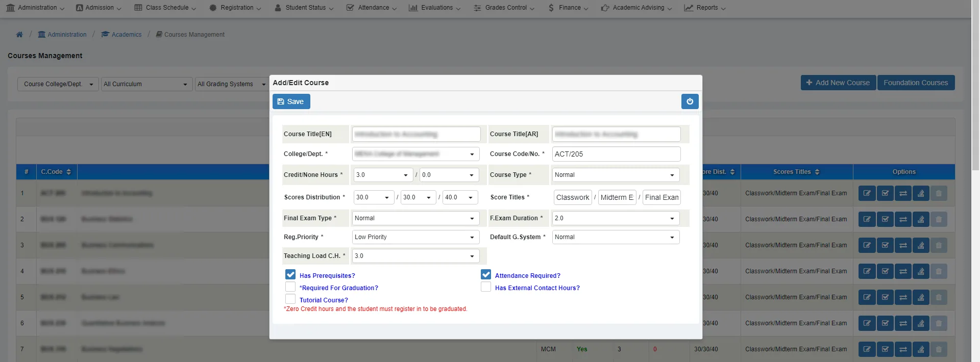Click the Classwork score title field
Viewport: 980px width, 362px height.
(573, 197)
